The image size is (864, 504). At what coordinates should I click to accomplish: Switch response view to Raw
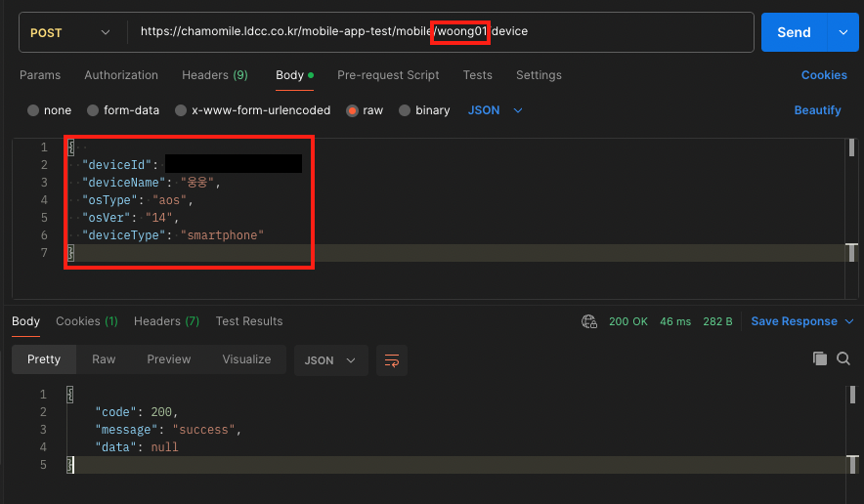tap(104, 359)
